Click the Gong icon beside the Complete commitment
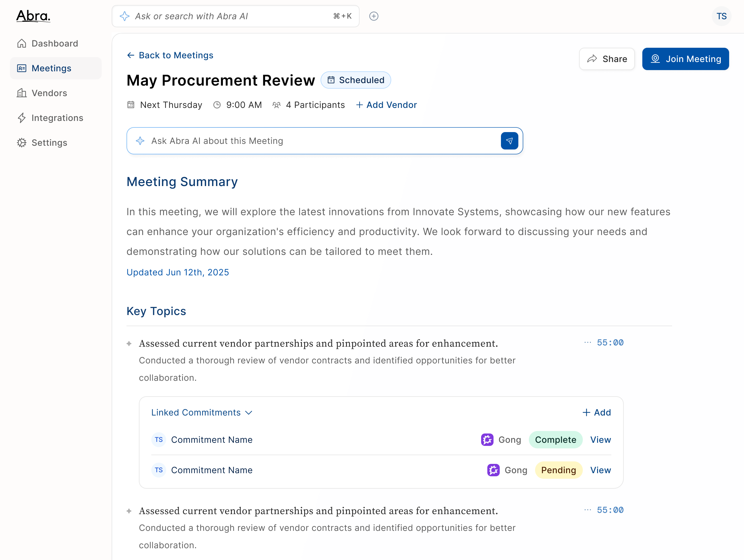 click(x=487, y=439)
